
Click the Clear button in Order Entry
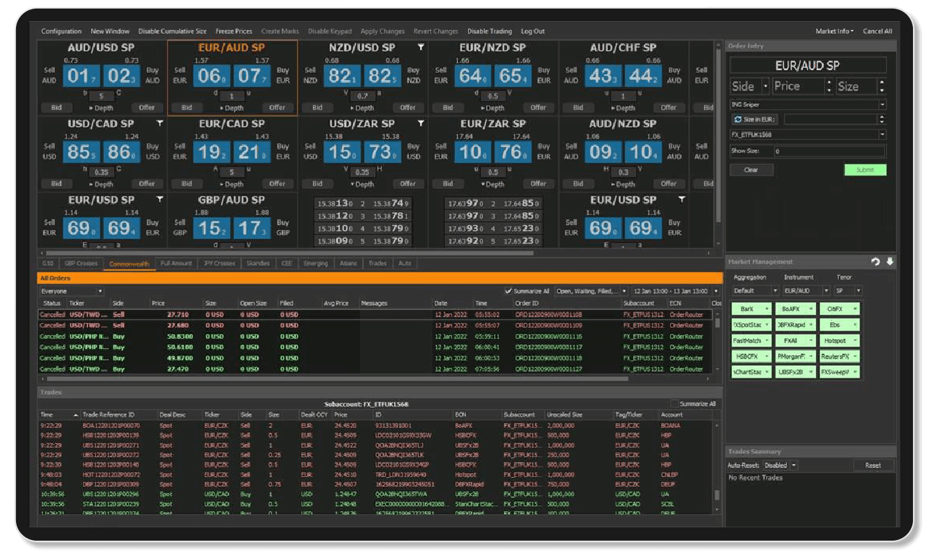point(751,170)
